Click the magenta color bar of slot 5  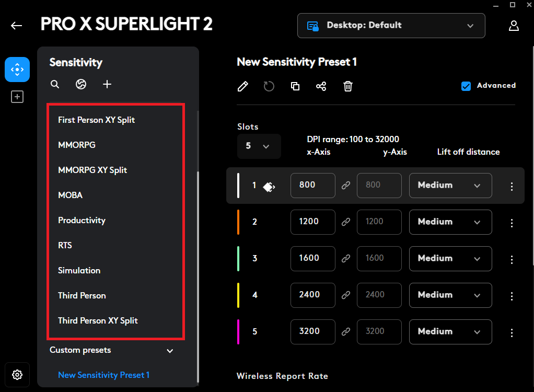tap(238, 332)
